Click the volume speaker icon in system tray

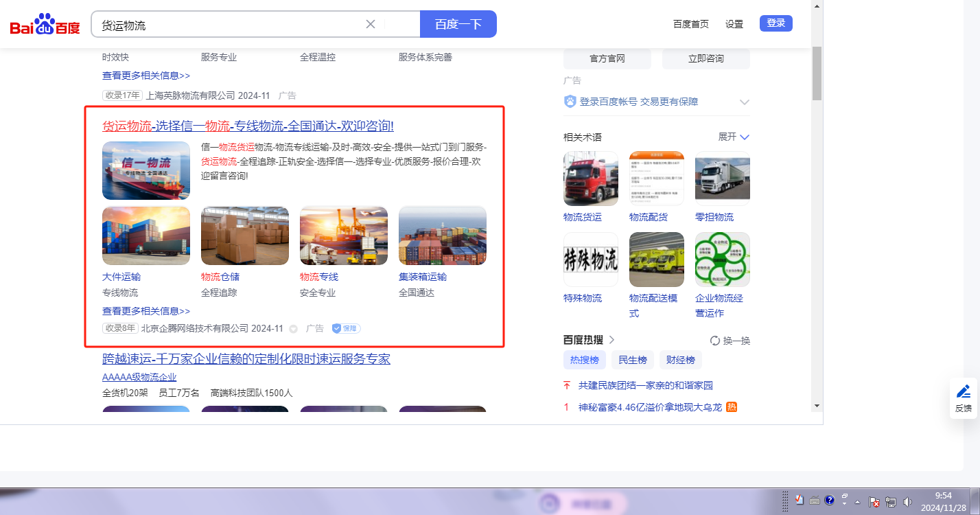(907, 501)
